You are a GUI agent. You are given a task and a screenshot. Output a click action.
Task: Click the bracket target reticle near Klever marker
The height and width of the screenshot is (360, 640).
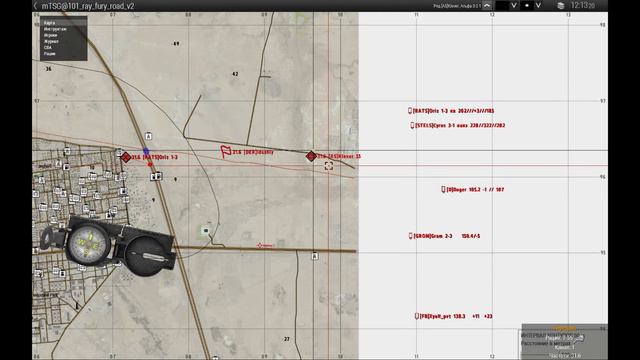coord(329,166)
